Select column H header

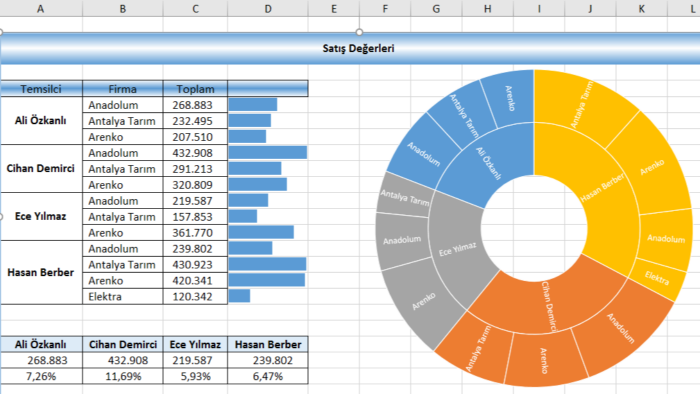[488, 8]
